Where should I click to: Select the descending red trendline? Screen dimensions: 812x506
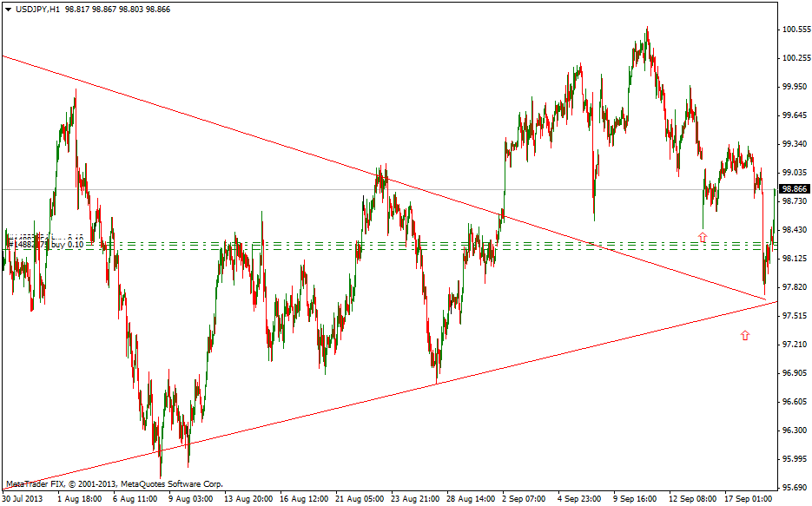tap(261, 139)
